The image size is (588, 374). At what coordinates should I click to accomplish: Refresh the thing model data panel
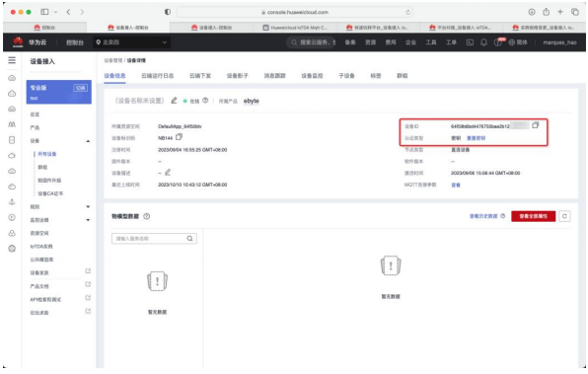tap(564, 216)
